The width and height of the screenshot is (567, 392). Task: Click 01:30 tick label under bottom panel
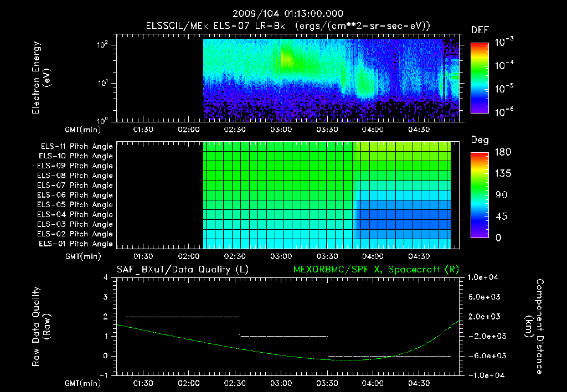pyautogui.click(x=143, y=384)
